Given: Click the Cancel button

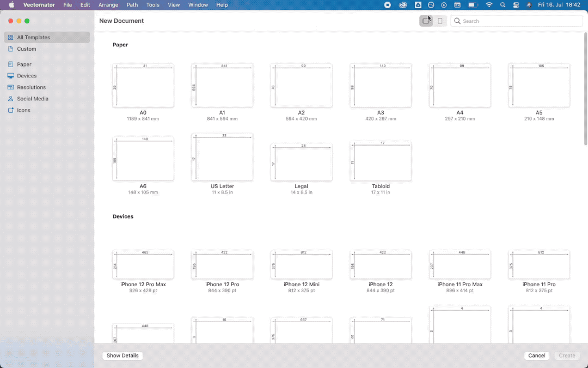Looking at the screenshot, I should click(x=537, y=355).
